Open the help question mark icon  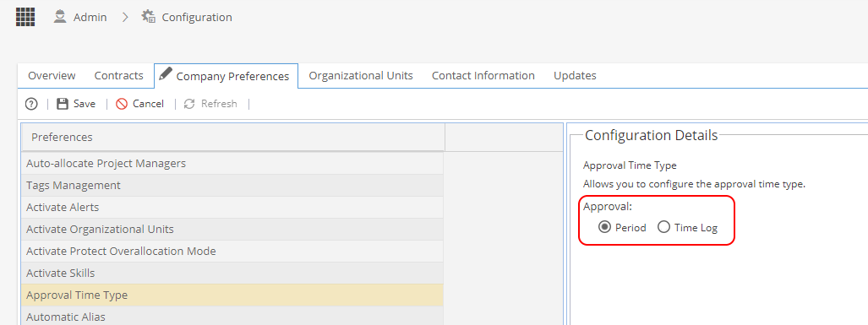31,104
